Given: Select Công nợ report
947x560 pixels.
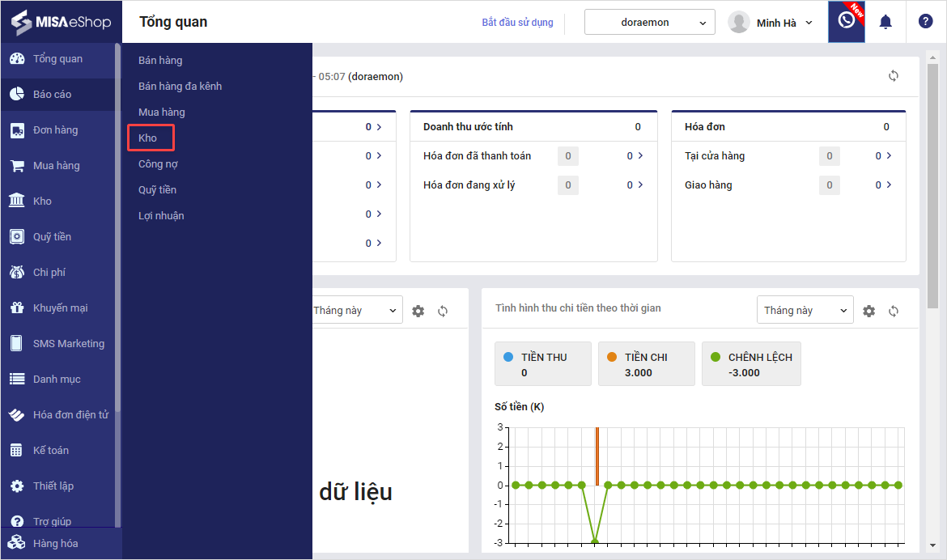Looking at the screenshot, I should click(158, 164).
